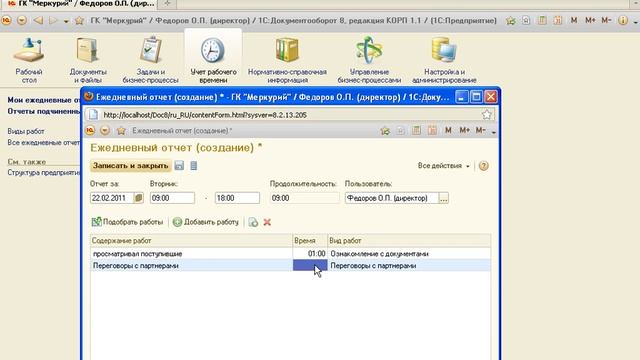This screenshot has width=640, height=360.
Task: Open Нормативно-справочная информация section
Action: [x=287, y=60]
